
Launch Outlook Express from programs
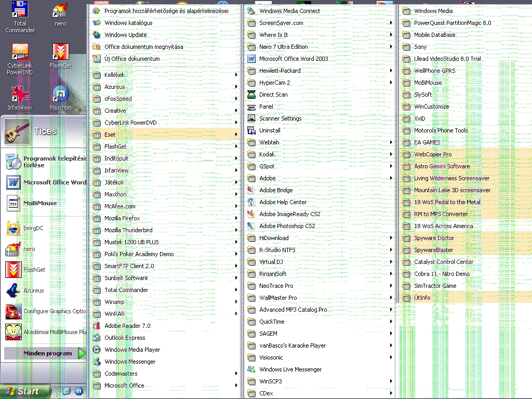(x=165, y=338)
